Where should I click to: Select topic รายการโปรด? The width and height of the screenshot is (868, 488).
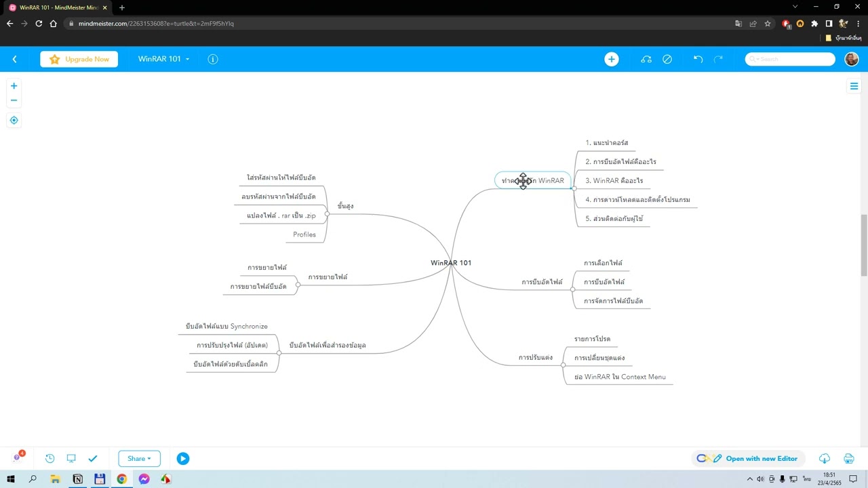point(593,339)
